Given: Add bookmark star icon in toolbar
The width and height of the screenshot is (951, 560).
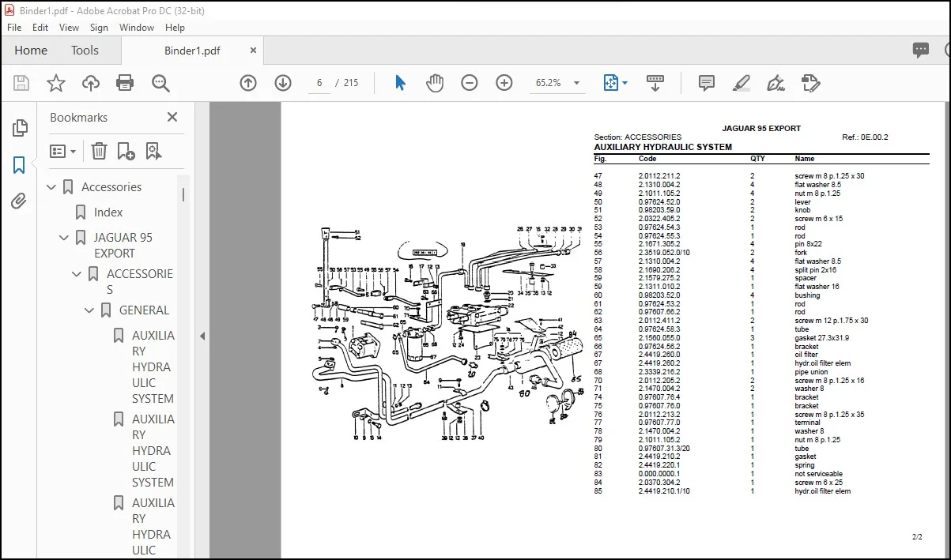Looking at the screenshot, I should (56, 83).
